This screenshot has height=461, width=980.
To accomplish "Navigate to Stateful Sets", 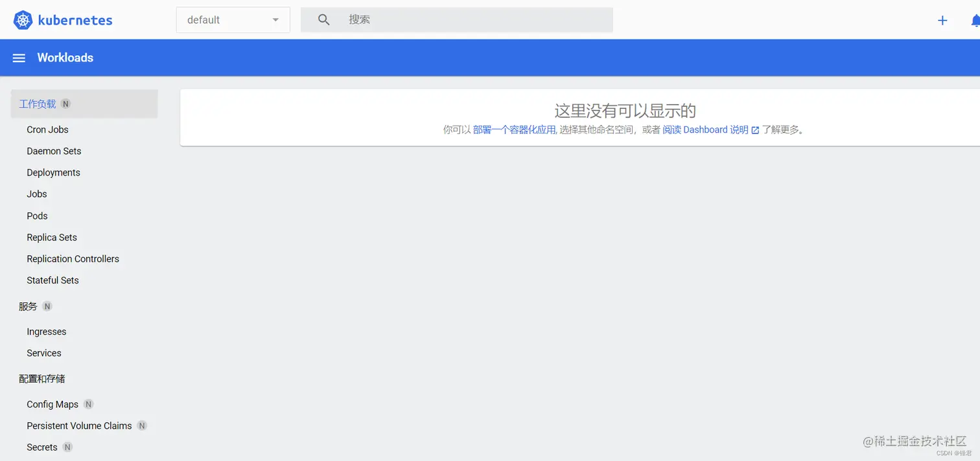I will (x=52, y=280).
